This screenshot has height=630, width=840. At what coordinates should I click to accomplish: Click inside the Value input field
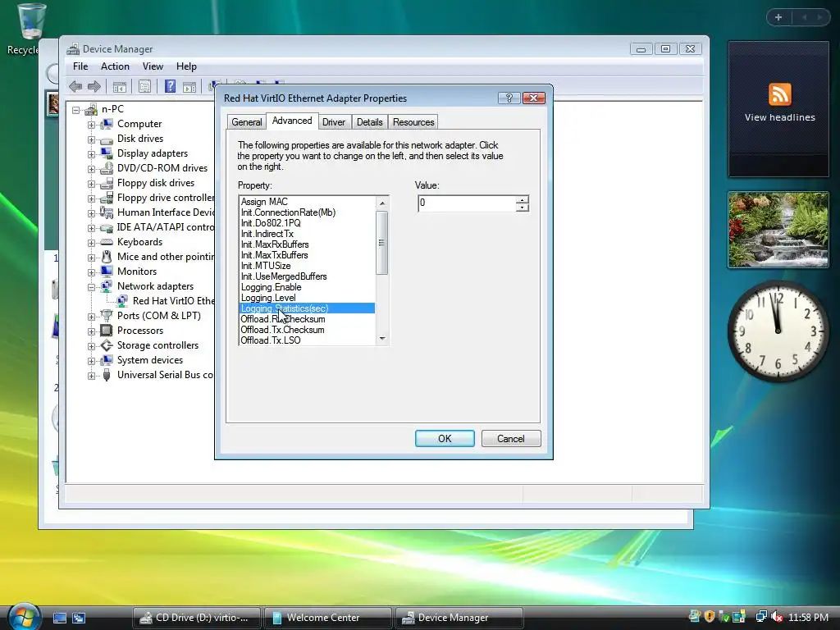pos(467,203)
